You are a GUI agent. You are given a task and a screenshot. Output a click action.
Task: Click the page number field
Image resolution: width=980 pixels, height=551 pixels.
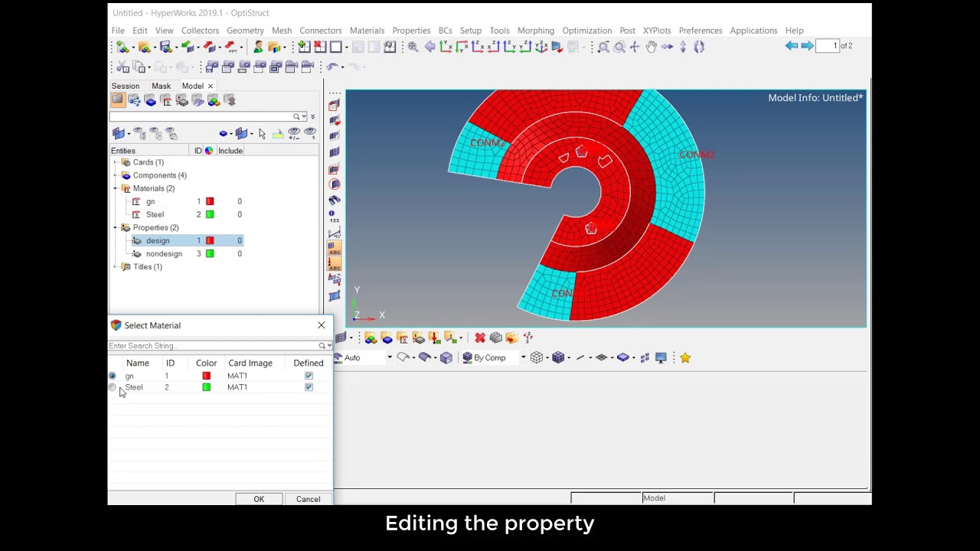tap(827, 46)
